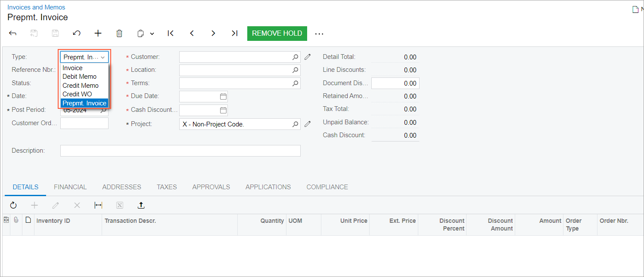This screenshot has height=277, width=644.
Task: Click the undo/cancel toolbar icon
Action: [77, 34]
